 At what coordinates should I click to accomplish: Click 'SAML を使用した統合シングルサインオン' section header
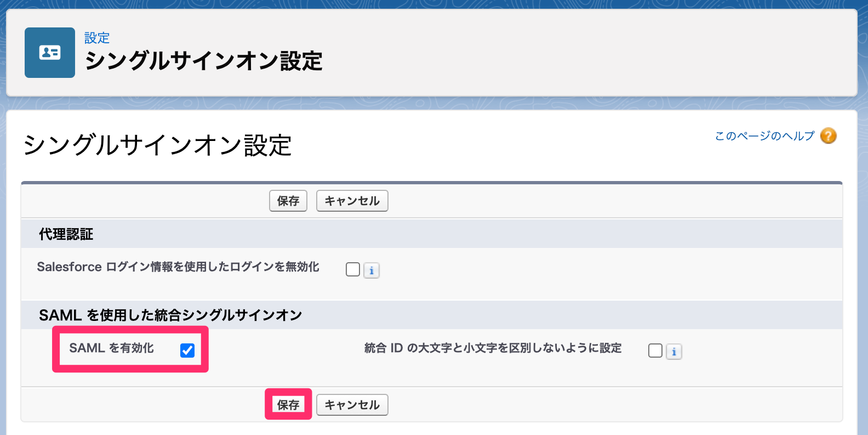click(170, 315)
